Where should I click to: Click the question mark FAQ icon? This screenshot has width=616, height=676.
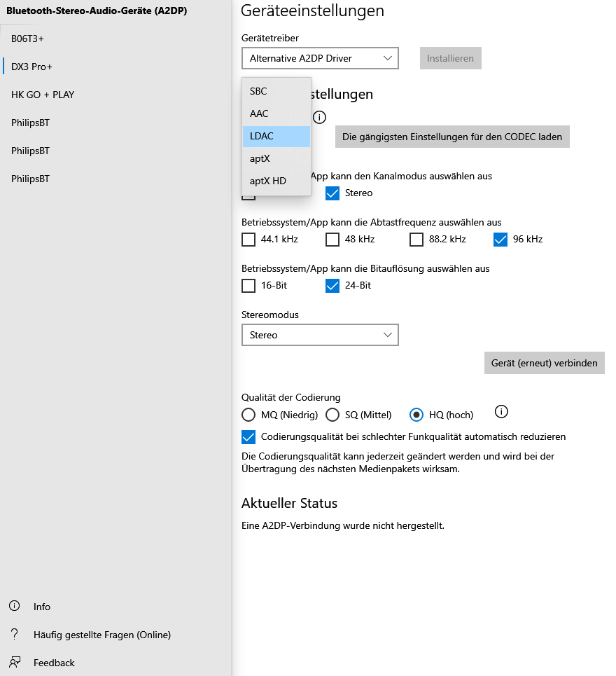14,634
